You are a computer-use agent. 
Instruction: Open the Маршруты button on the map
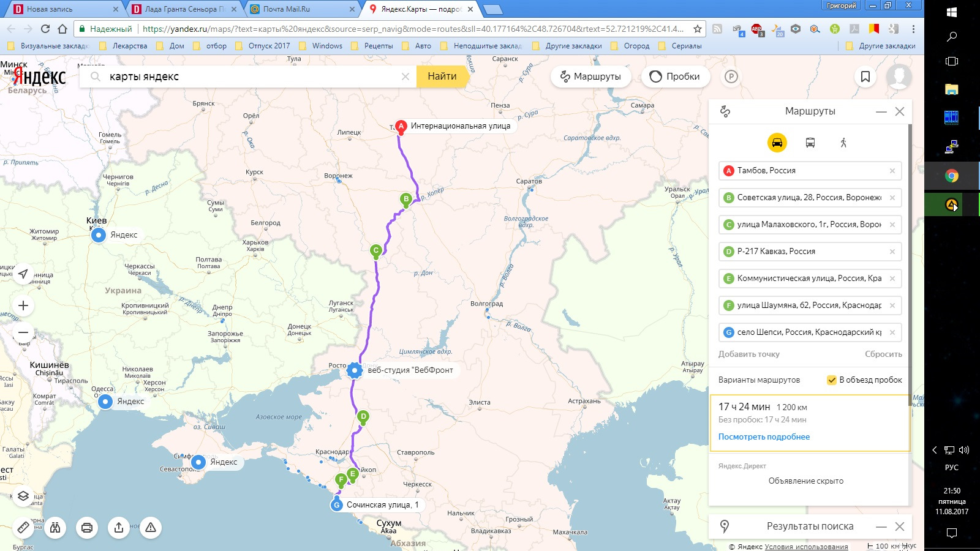click(x=591, y=77)
